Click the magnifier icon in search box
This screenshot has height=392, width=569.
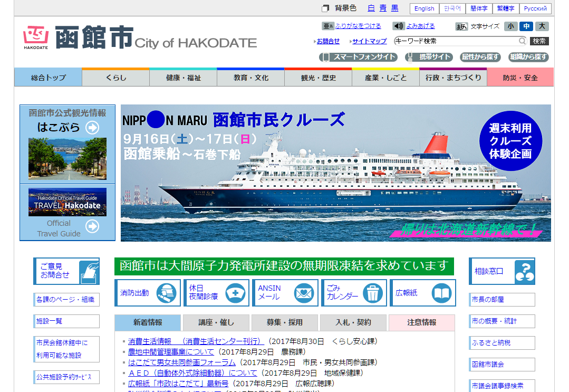click(522, 41)
